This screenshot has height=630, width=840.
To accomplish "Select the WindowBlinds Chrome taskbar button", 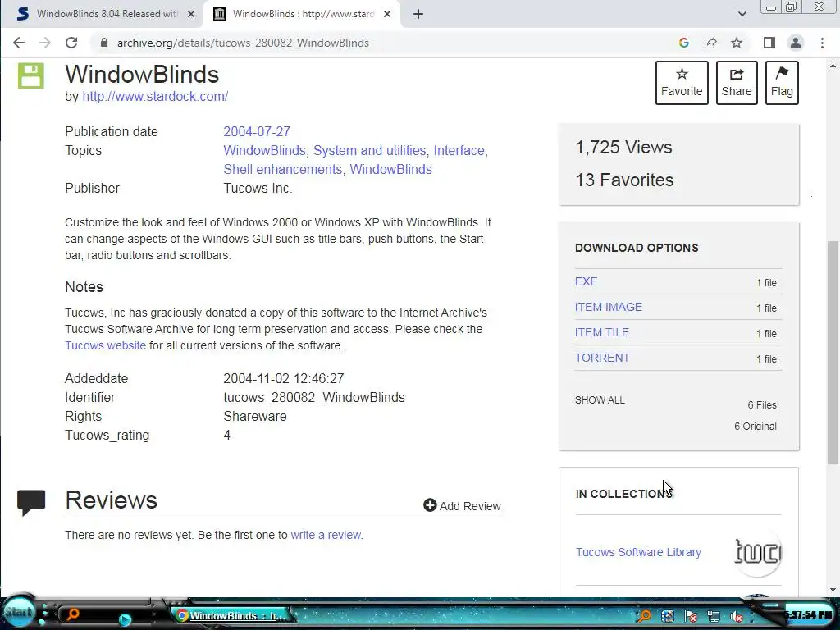I will pyautogui.click(x=231, y=616).
